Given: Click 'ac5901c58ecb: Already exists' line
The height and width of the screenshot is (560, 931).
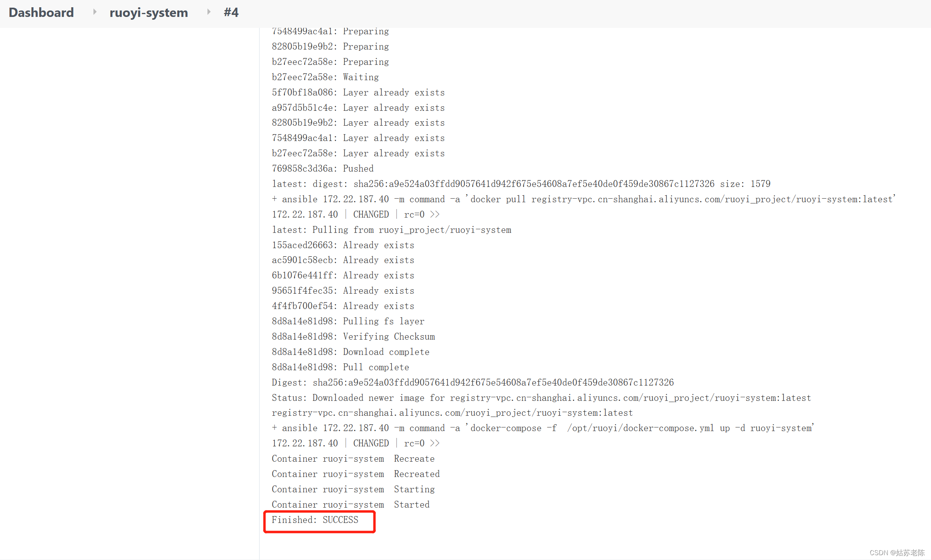Looking at the screenshot, I should 343,260.
